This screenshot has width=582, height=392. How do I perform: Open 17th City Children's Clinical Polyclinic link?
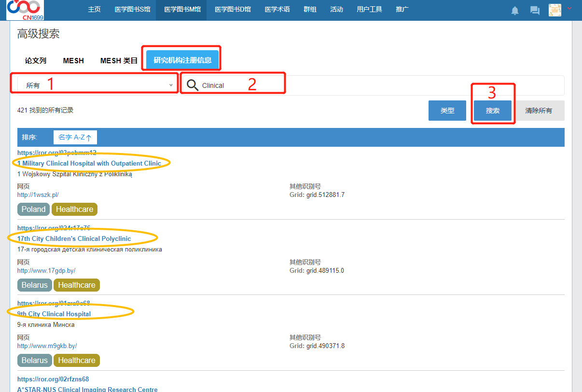tap(74, 238)
